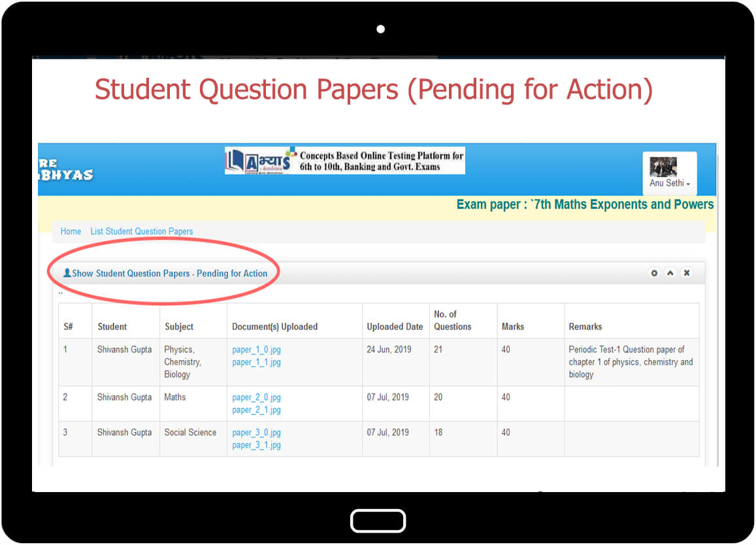Viewport: 756px width, 545px height.
Task: Open paper_2_1.jpg for Maths
Action: pos(256,410)
